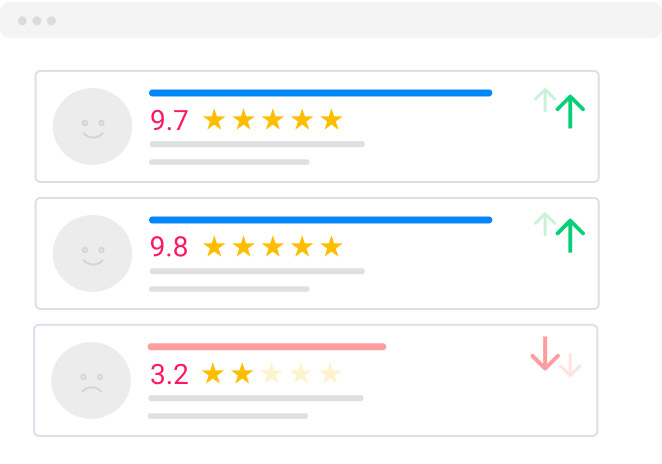This screenshot has width=662, height=464.
Task: Click the green up arrow on the 9.8 card
Action: (570, 236)
